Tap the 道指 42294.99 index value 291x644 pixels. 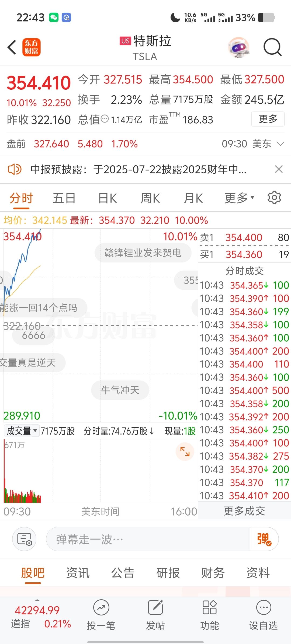[x=37, y=610]
